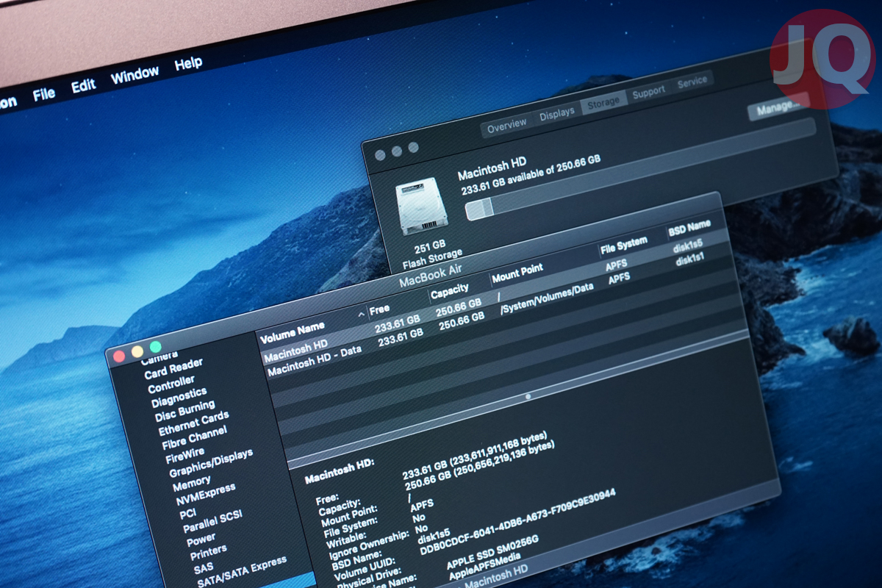882x588 pixels.
Task: Open the Window menu
Action: [135, 75]
